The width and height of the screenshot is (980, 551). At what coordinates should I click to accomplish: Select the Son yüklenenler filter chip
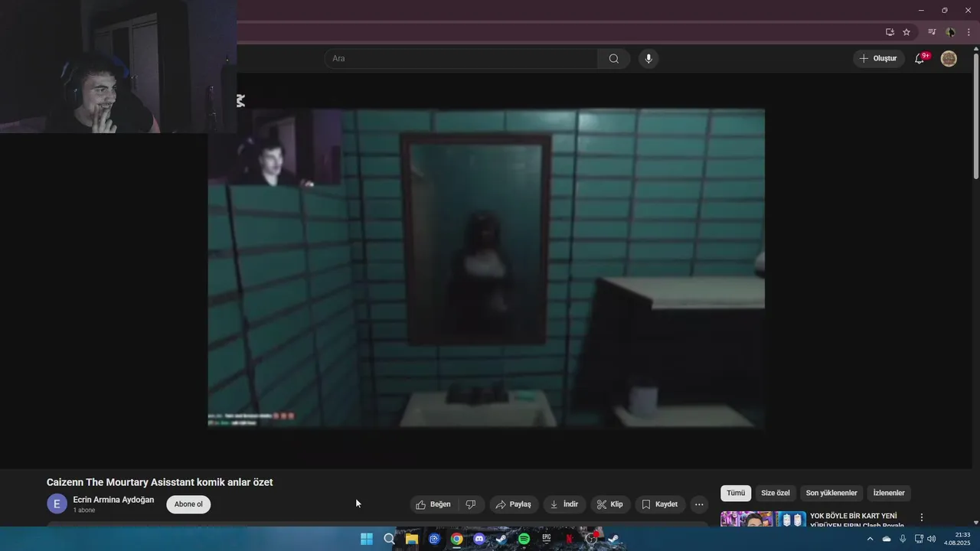(831, 494)
